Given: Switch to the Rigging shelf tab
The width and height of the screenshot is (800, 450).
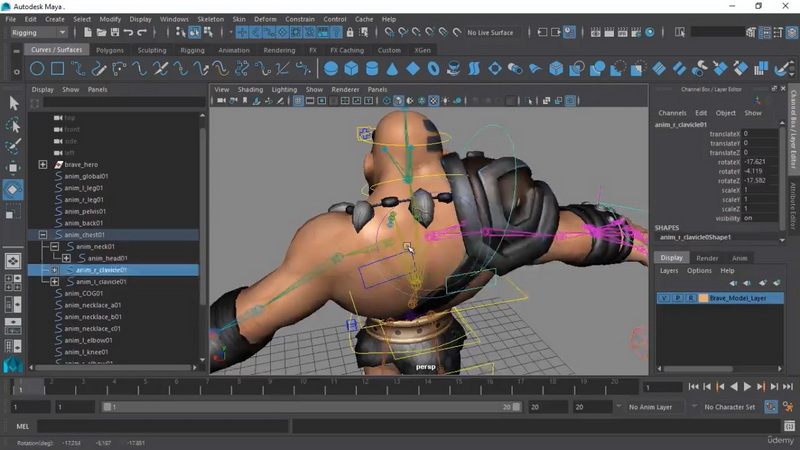Looking at the screenshot, I should (x=192, y=50).
